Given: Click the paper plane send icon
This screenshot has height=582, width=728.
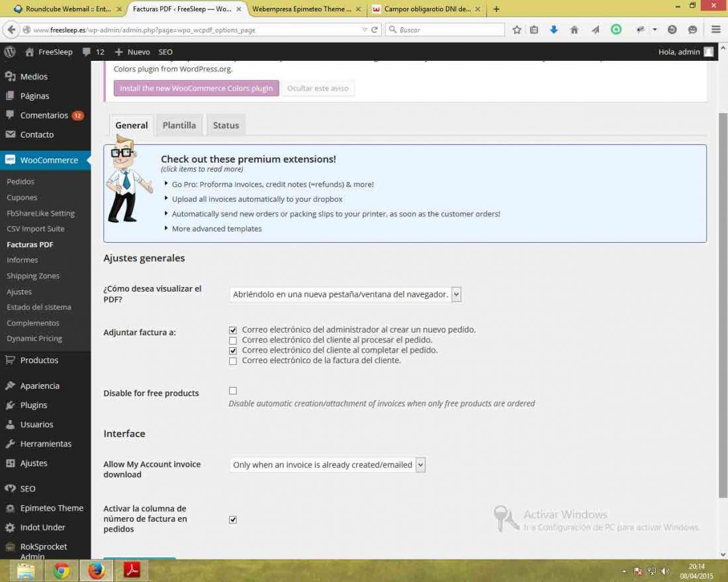Looking at the screenshot, I should (595, 30).
